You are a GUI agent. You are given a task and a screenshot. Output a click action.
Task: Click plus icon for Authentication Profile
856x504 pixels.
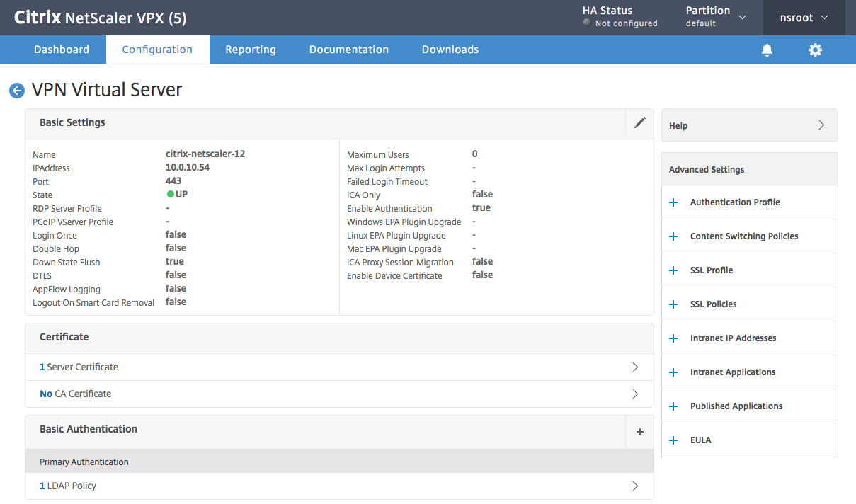pos(673,202)
